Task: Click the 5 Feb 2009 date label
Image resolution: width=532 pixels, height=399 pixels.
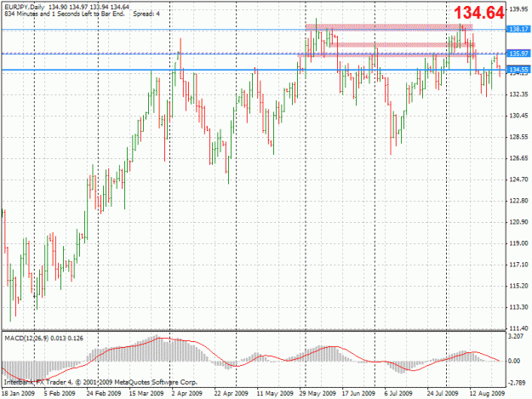Action: [x=60, y=393]
